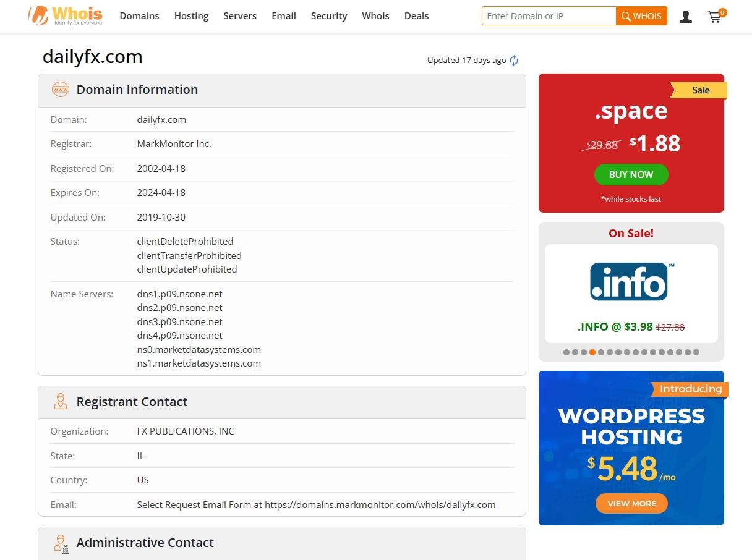The height and width of the screenshot is (560, 752).
Task: Click the www globe Domain Information icon
Action: point(61,90)
